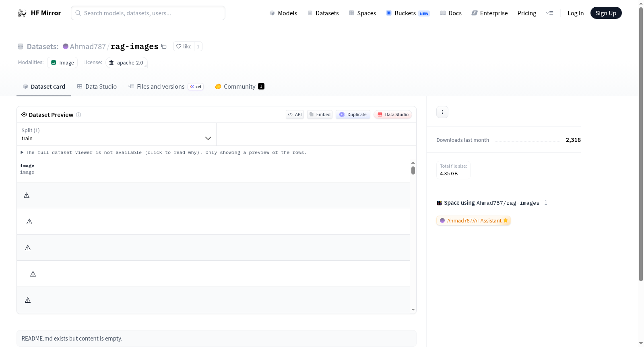Open the Datasets page from navbar
The image size is (644, 347).
pyautogui.click(x=323, y=13)
